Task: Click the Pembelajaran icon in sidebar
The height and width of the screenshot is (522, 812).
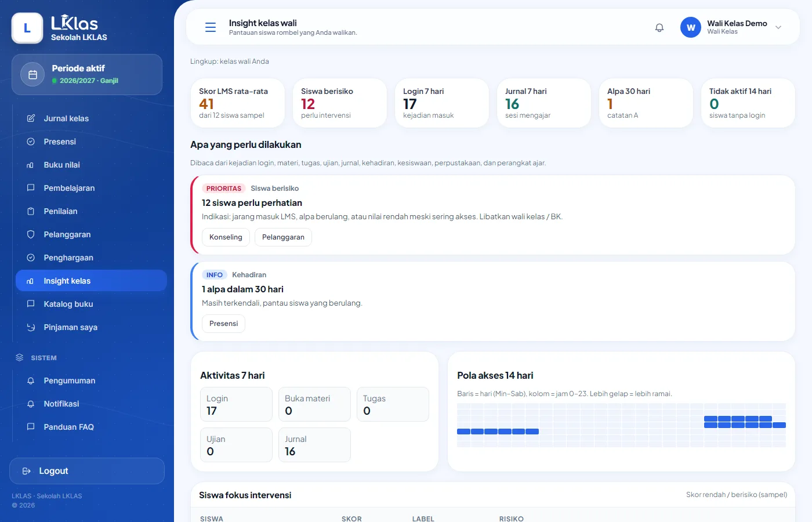Action: pos(31,188)
